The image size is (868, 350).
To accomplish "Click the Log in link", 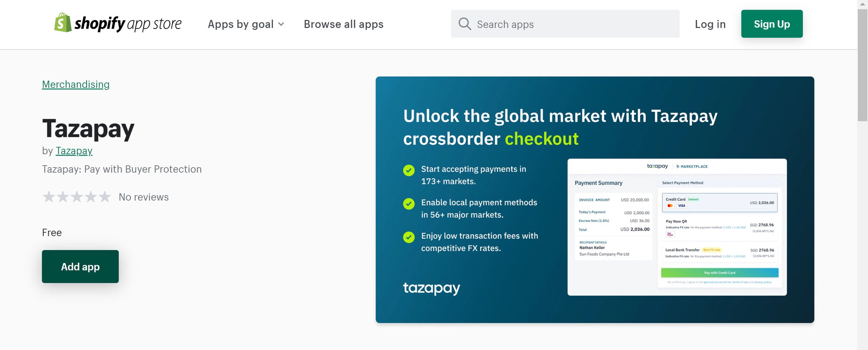I will coord(710,24).
